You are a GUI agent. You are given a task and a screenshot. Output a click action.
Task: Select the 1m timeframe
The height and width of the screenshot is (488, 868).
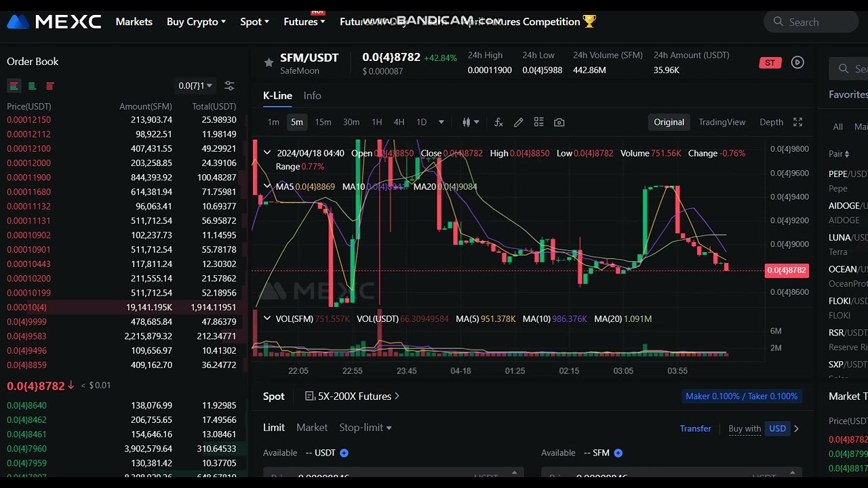pyautogui.click(x=273, y=122)
